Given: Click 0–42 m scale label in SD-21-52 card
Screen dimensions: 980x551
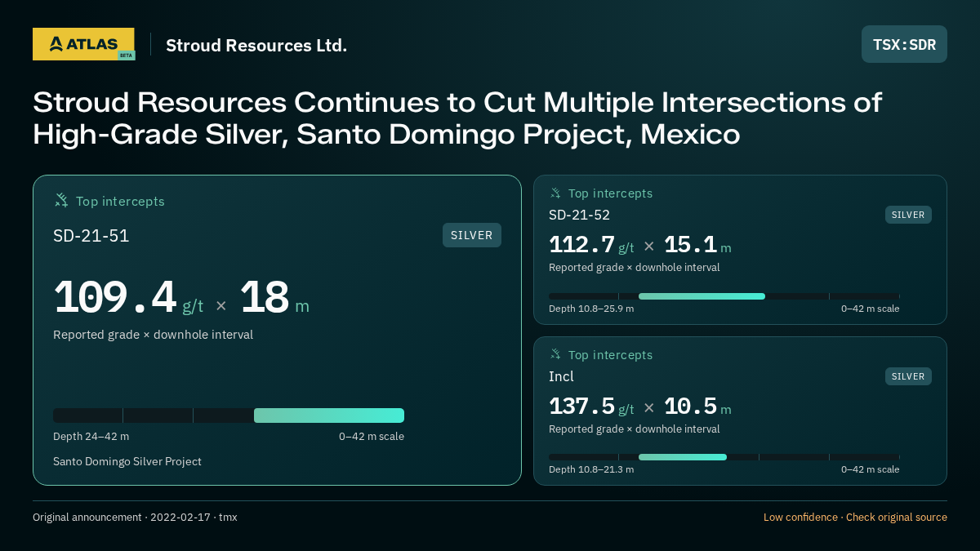Looking at the screenshot, I should pyautogui.click(x=871, y=309).
